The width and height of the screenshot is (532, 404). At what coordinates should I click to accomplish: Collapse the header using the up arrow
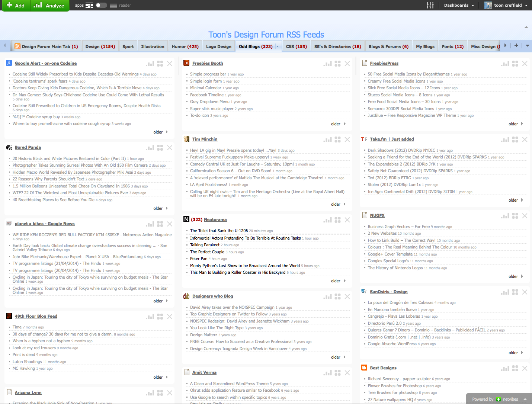point(526,27)
